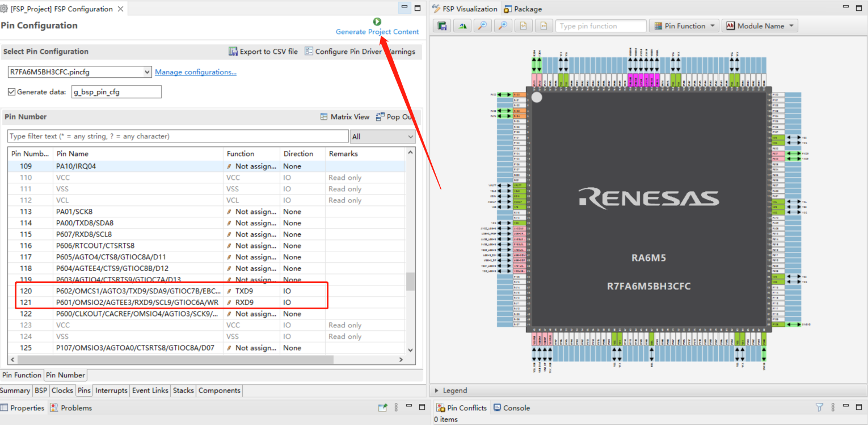This screenshot has height=425, width=868.
Task: Click the Direction column header
Action: tap(303, 154)
